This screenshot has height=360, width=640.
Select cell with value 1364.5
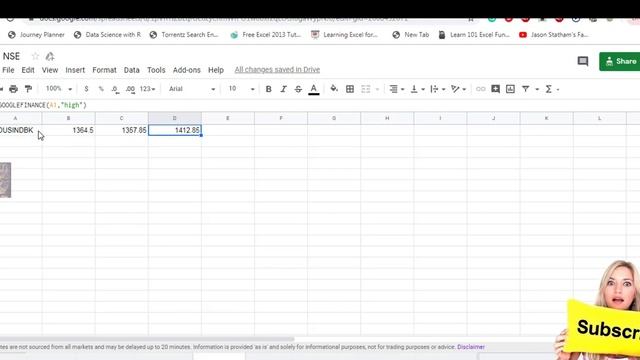69,130
